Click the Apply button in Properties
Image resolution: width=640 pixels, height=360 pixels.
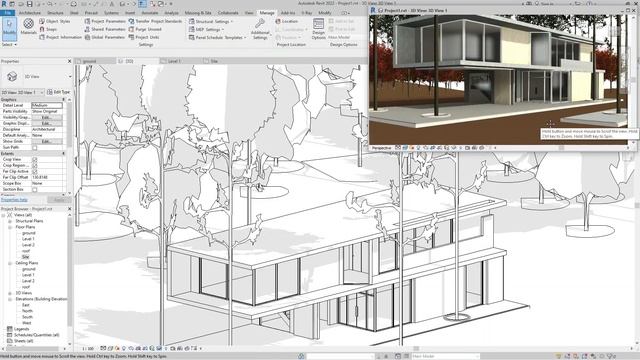[59, 200]
